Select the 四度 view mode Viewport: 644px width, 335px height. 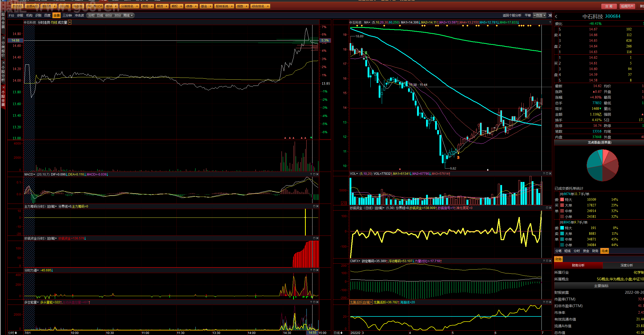[x=47, y=16]
